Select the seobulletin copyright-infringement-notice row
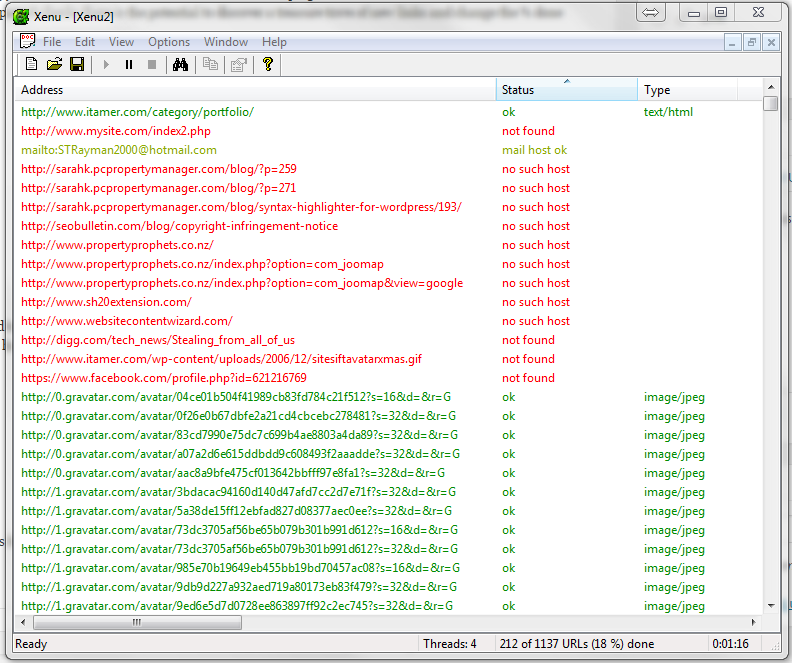Screen dimensions: 792x663 coord(387,226)
